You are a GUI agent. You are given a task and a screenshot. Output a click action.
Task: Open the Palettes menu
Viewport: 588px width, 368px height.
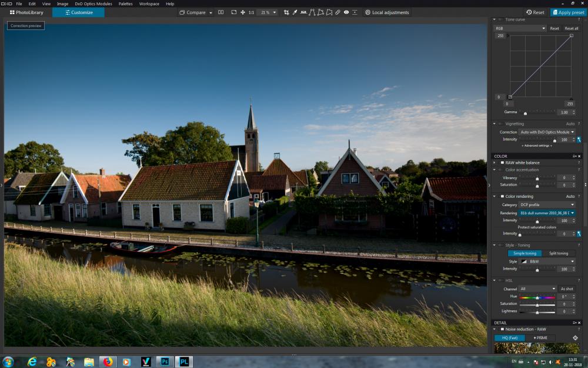point(126,4)
